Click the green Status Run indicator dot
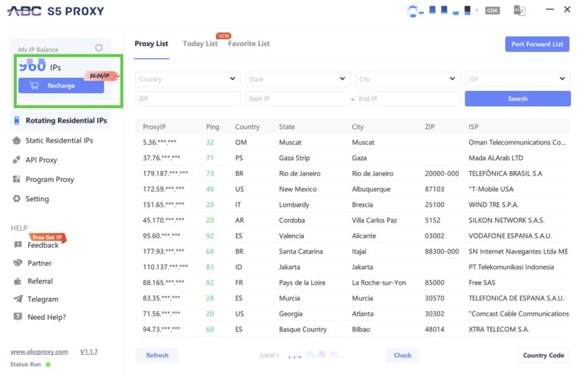The height and width of the screenshot is (379, 588). [x=48, y=365]
